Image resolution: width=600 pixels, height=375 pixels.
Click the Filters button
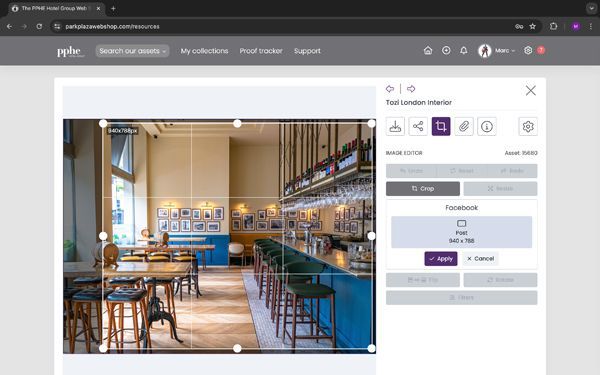pos(461,297)
